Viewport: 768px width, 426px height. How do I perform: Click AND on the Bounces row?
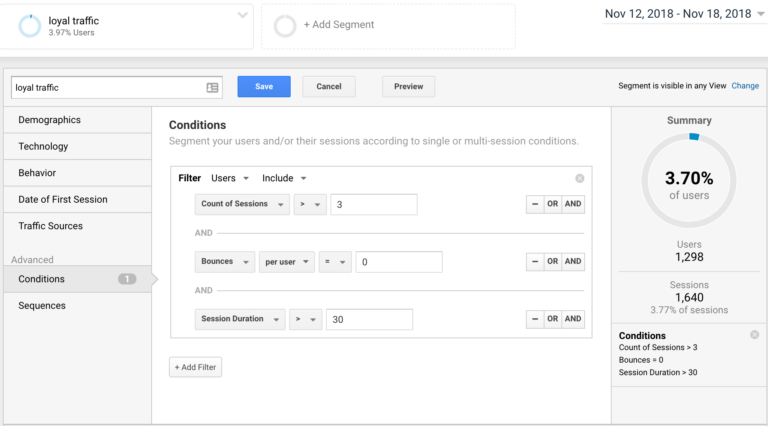(573, 261)
